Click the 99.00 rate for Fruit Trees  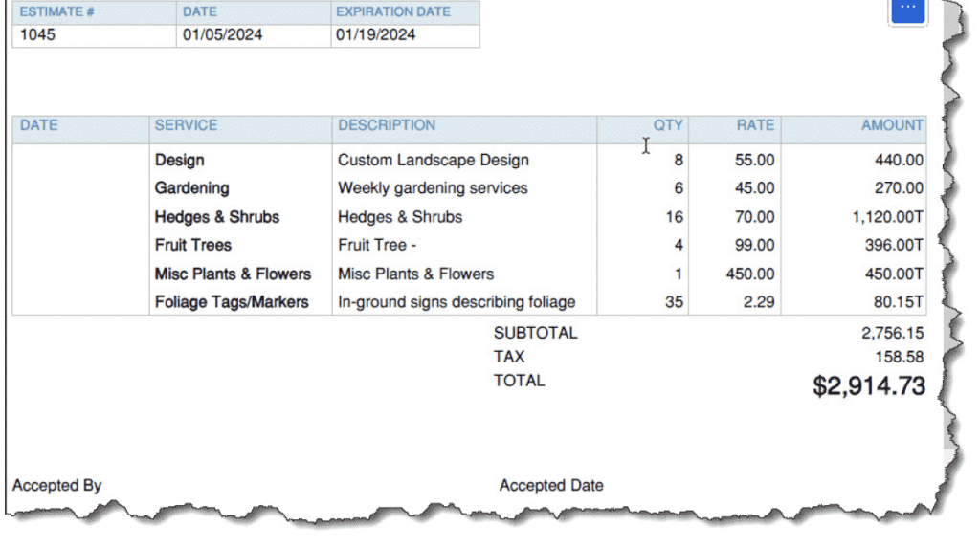[x=754, y=245]
